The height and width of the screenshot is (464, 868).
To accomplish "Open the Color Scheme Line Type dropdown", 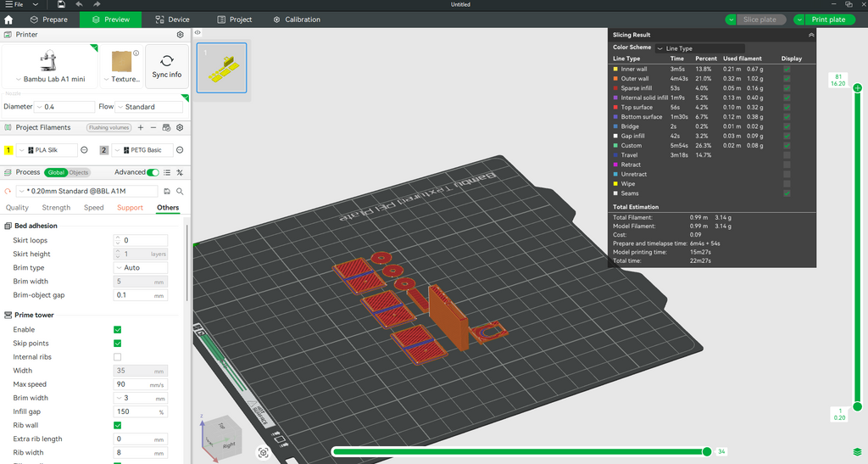I will coord(699,48).
